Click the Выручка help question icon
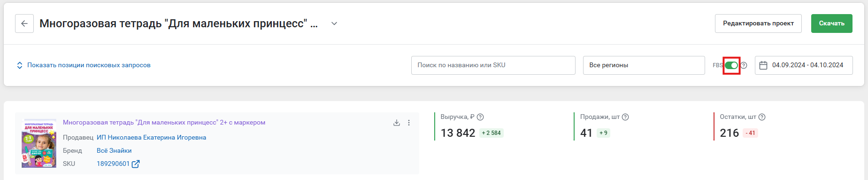The width and height of the screenshot is (868, 180). tap(480, 117)
